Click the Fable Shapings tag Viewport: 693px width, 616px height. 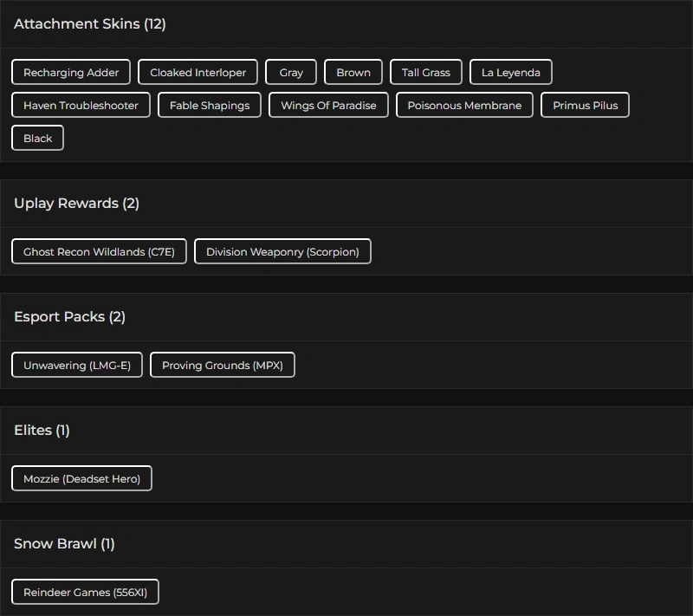[x=210, y=106]
